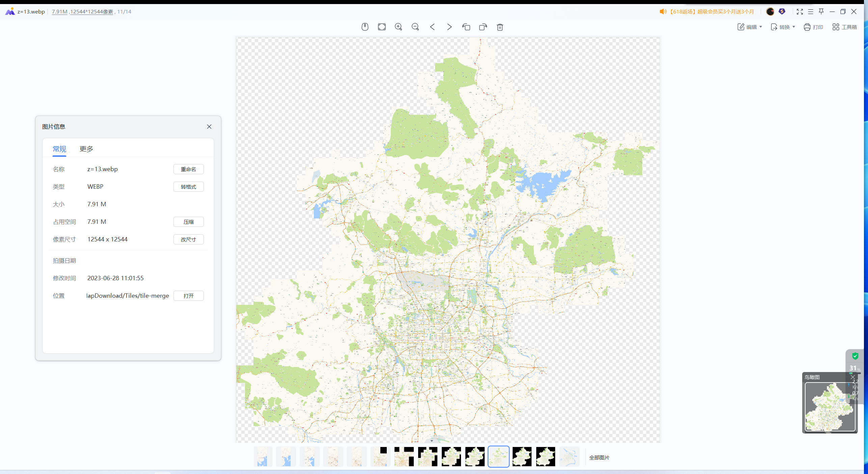Screen dimensions: 868x474
Task: Go to the next image
Action: tap(449, 27)
